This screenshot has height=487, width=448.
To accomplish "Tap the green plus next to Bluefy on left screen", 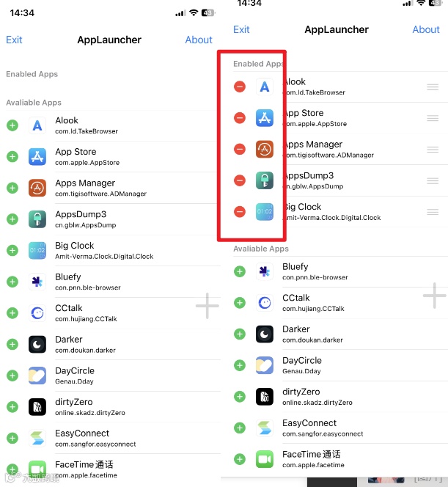I will tap(12, 282).
